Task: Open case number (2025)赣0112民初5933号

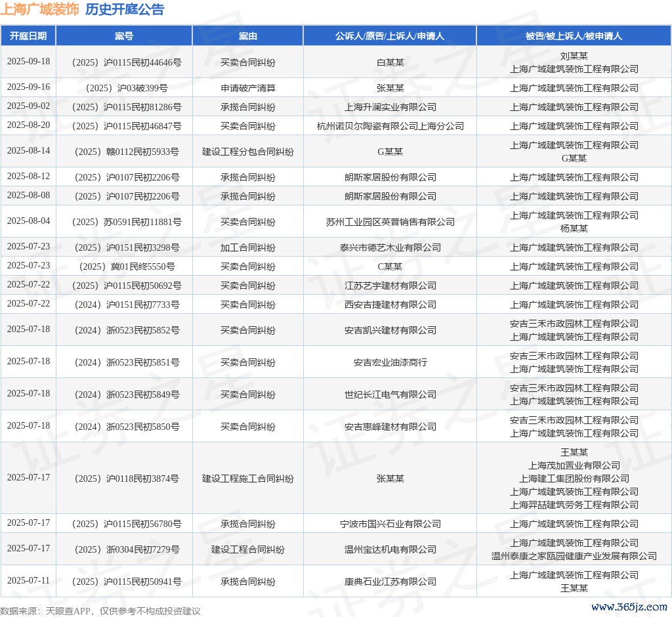Action: click(x=124, y=152)
